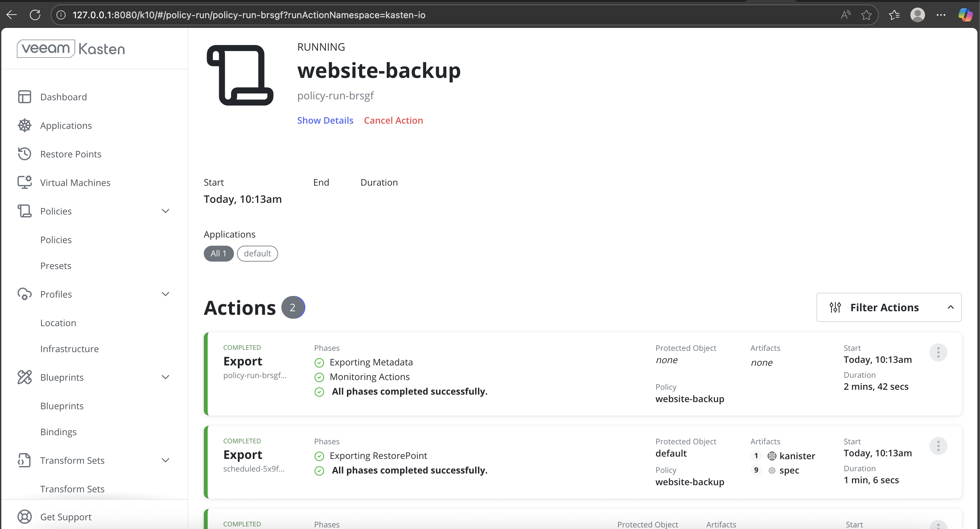Click browser favorites star icon

[866, 15]
